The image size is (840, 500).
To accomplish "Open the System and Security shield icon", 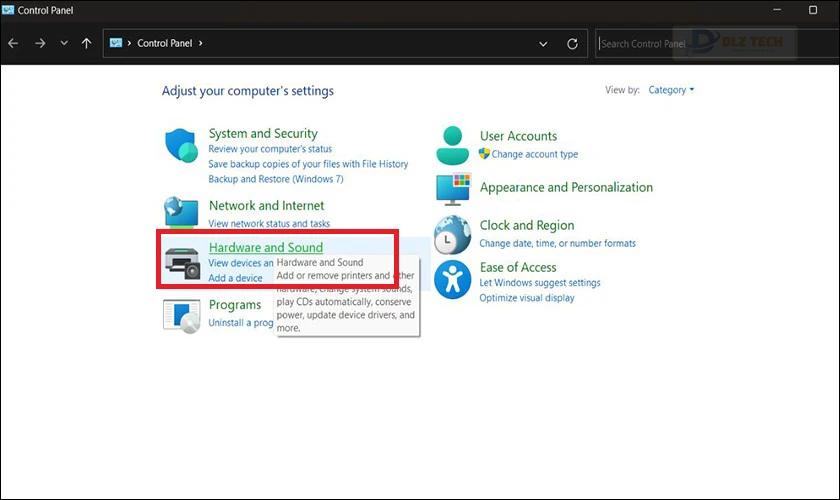I will pyautogui.click(x=182, y=145).
